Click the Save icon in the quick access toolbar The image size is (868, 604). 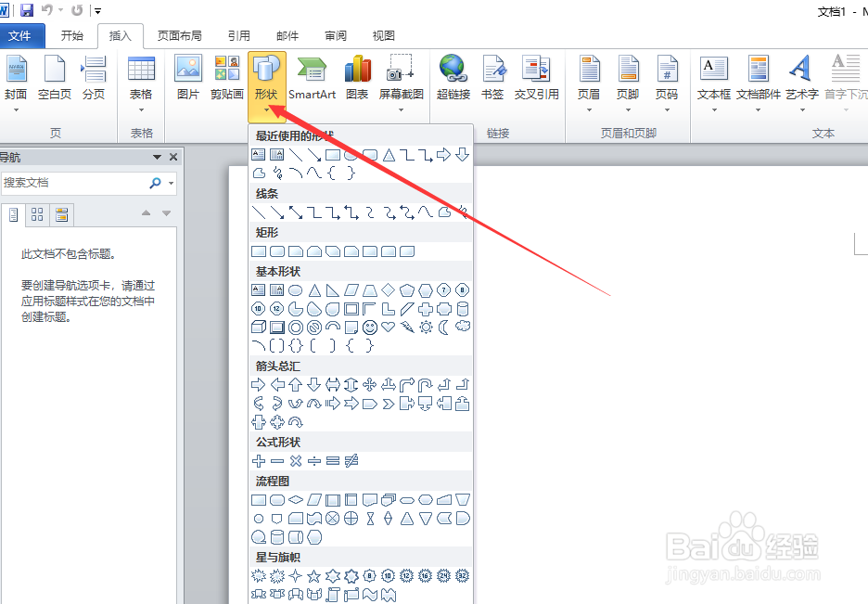pyautogui.click(x=26, y=10)
